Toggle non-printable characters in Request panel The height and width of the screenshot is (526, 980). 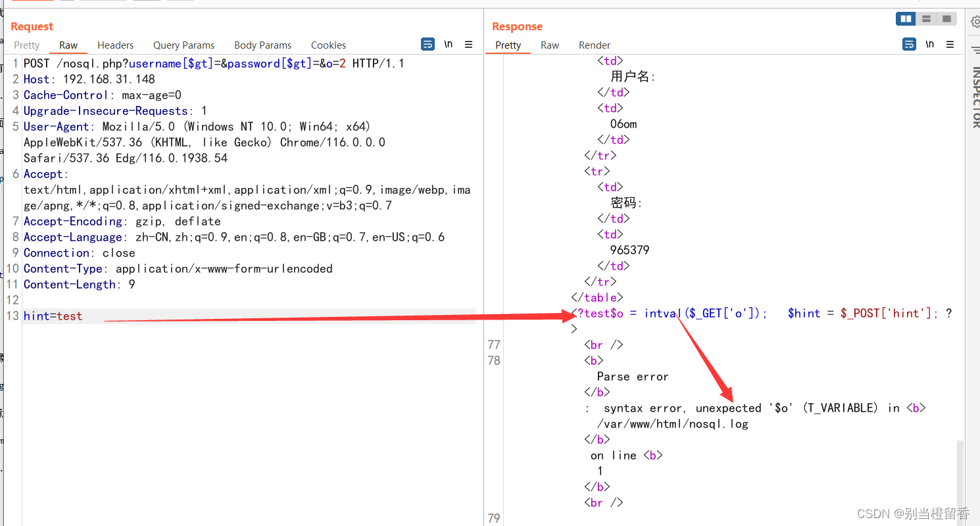[448, 45]
